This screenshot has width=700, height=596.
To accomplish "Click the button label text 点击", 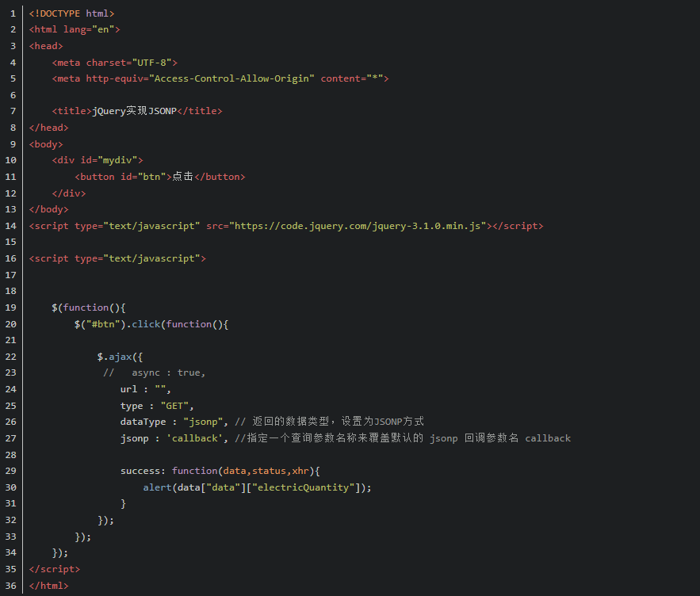I will tap(182, 177).
